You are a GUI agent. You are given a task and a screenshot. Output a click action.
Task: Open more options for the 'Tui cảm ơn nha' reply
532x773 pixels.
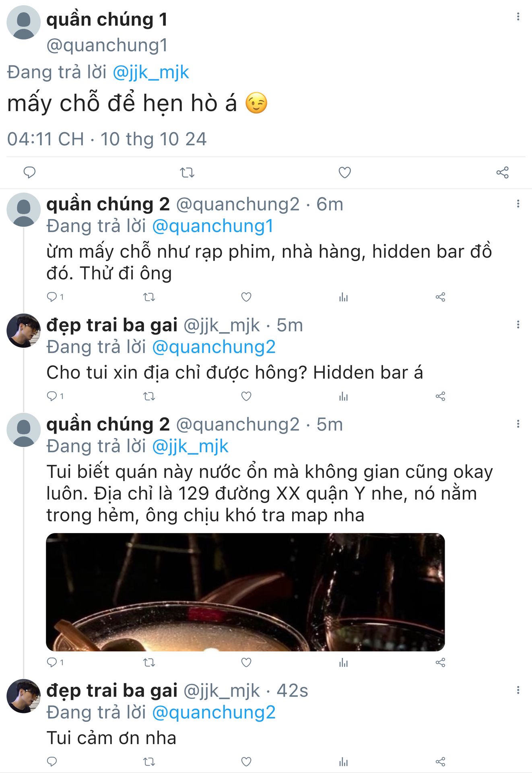click(518, 690)
